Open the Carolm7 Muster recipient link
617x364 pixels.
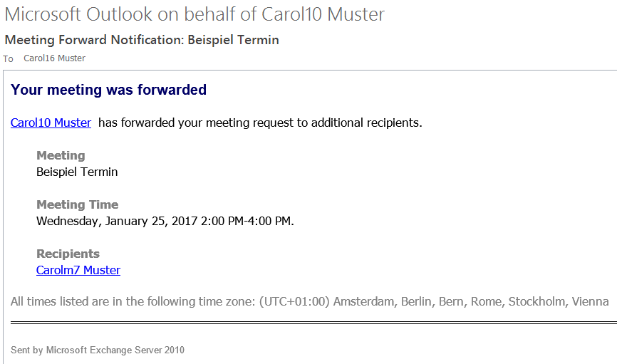[x=78, y=271]
